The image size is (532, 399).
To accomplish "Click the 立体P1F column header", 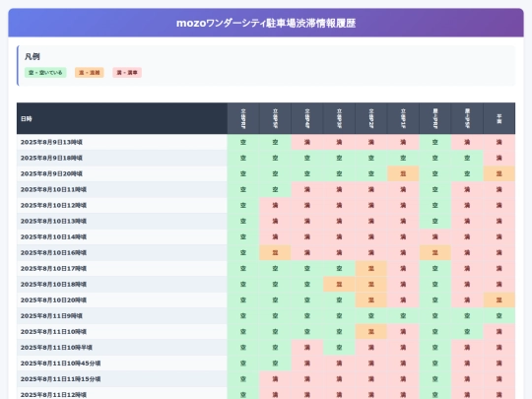I will click(403, 118).
